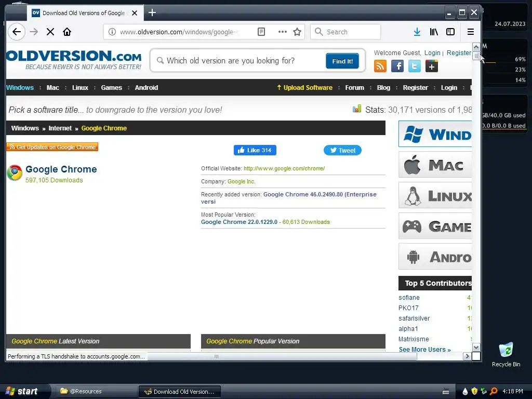Click the Google plus icon in header
This screenshot has width=532, height=399.
[432, 66]
